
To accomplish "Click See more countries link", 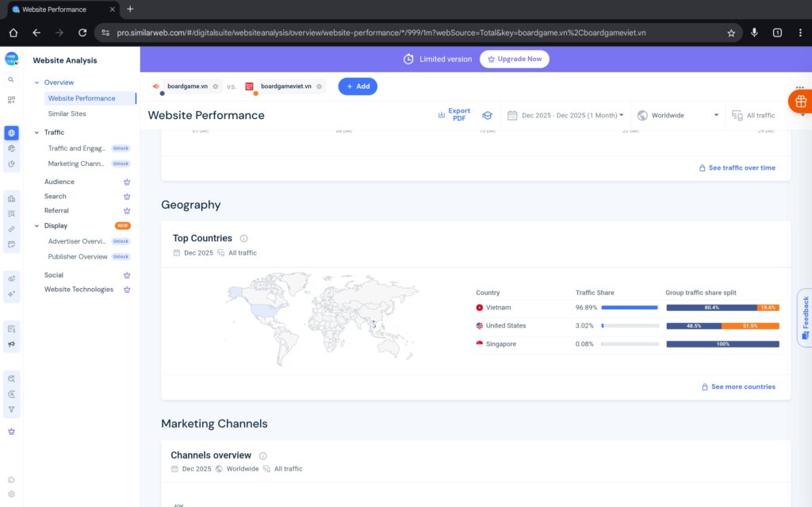I will 738,387.
